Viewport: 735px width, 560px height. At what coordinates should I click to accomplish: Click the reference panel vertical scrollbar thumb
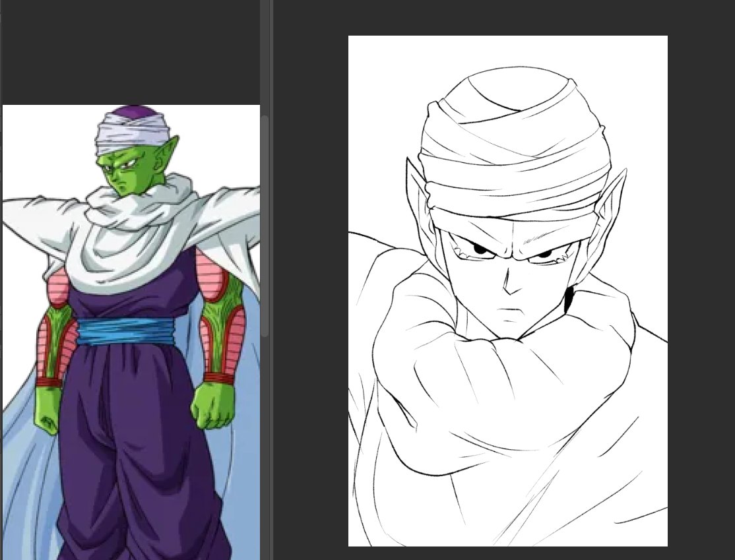pyautogui.click(x=265, y=226)
